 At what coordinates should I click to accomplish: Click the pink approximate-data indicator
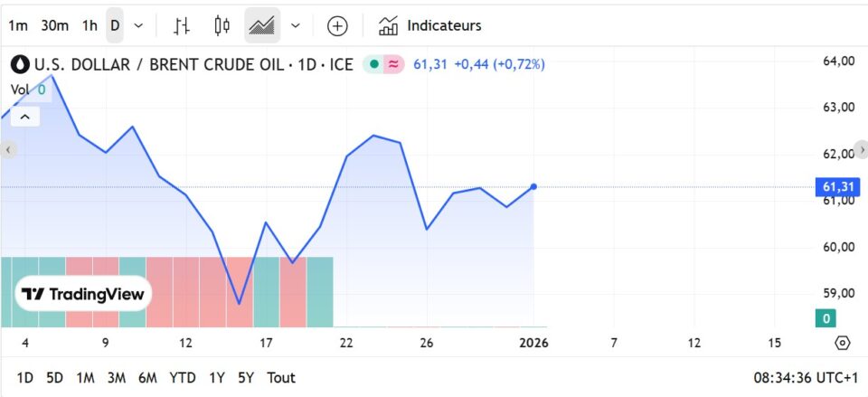coord(393,64)
